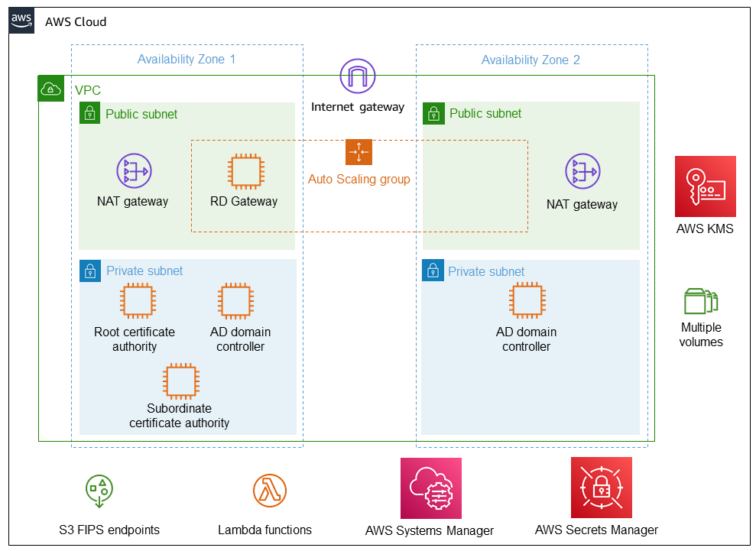756x551 pixels.
Task: Click 'NAT gateway' label in Availability Zone 2
Action: (x=582, y=204)
